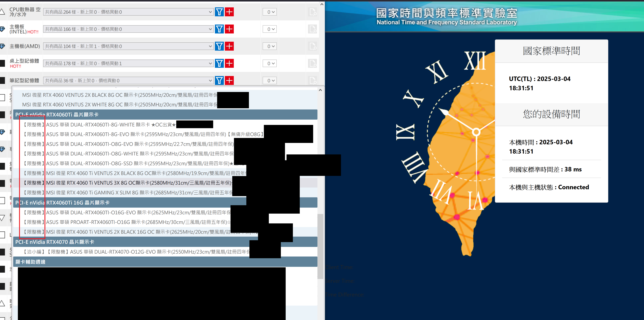Open 主機板(INTEL) product dropdown (166 樣)
644x320 pixels.
pos(128,29)
